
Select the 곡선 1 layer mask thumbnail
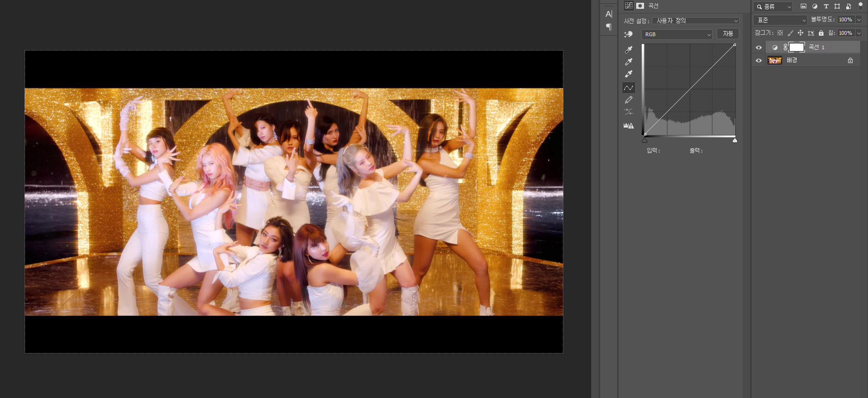point(797,47)
